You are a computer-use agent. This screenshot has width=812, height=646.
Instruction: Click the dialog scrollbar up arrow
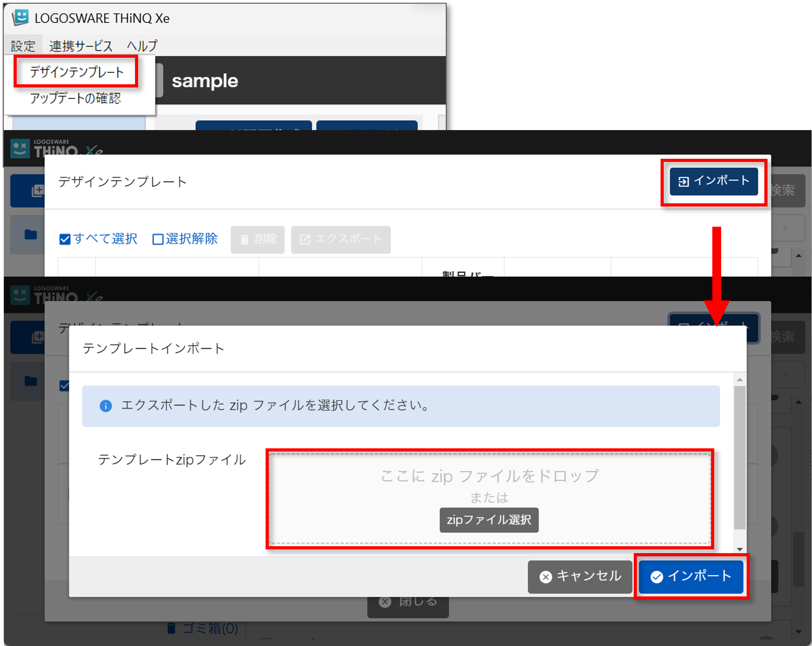[740, 380]
